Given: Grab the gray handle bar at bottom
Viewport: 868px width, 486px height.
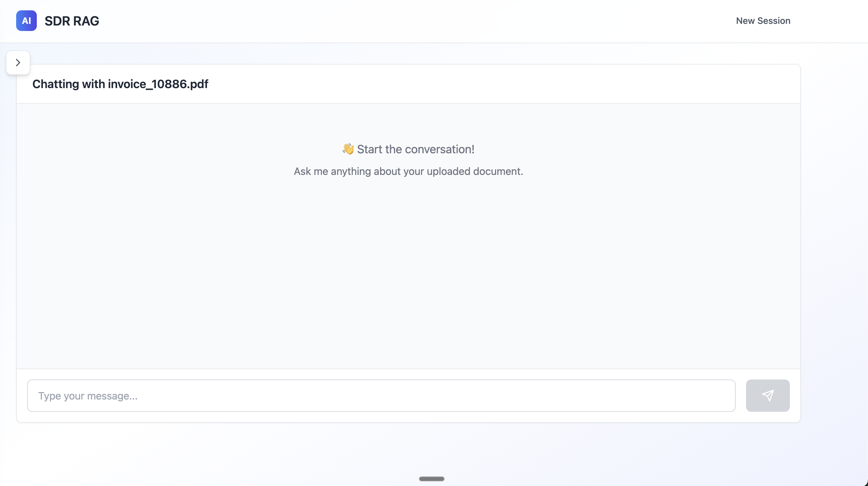Looking at the screenshot, I should [x=431, y=479].
